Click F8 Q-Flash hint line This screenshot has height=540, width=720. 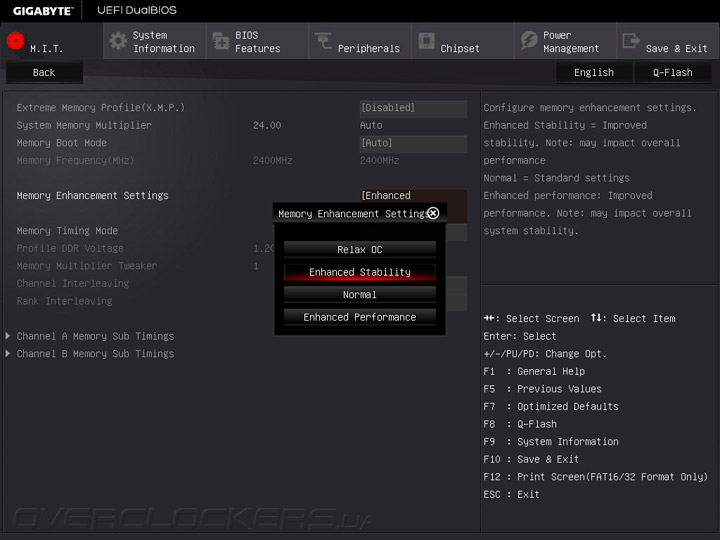tap(520, 424)
